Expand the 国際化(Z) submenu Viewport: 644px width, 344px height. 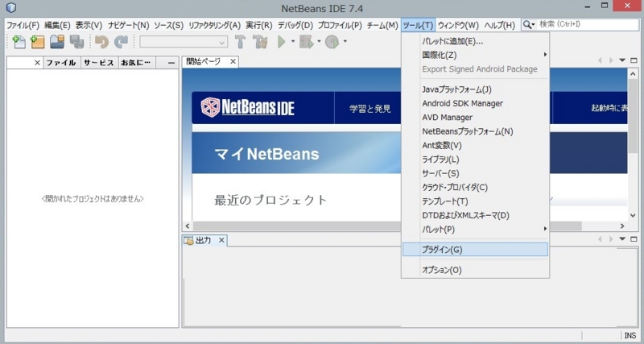[x=475, y=55]
